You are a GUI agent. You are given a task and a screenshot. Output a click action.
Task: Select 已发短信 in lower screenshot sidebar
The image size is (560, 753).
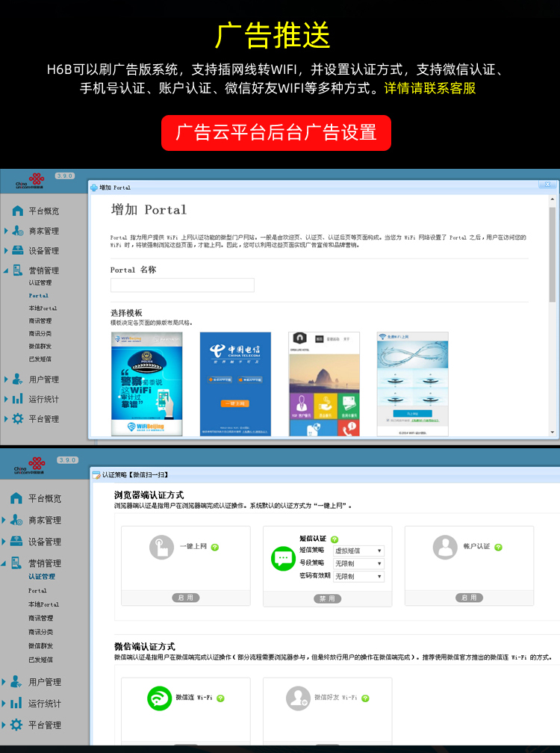pos(41,660)
